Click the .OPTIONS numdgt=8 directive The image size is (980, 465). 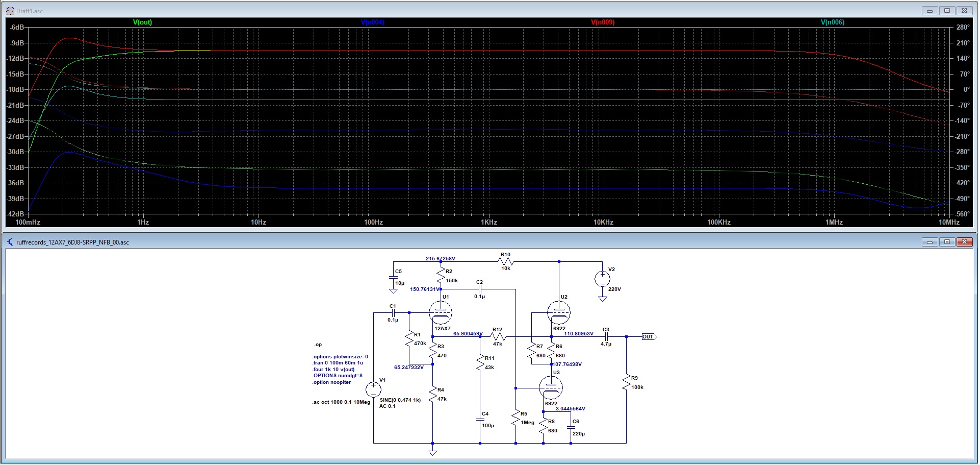[x=337, y=376]
